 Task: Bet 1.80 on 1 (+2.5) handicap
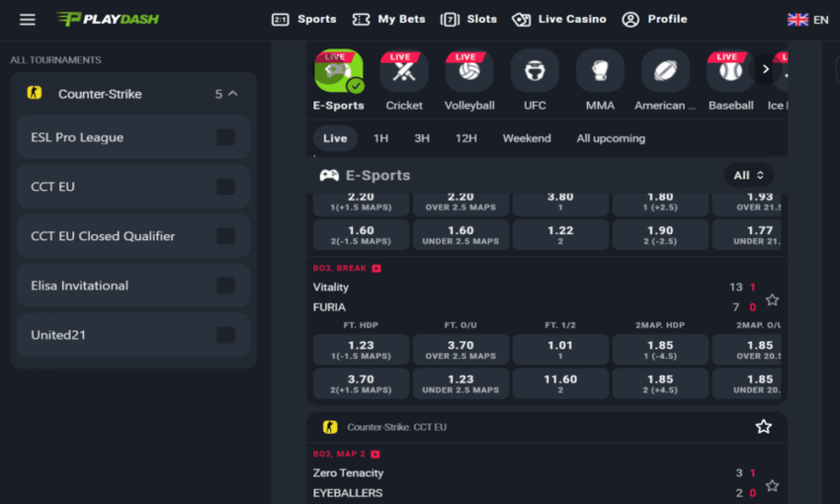point(660,204)
